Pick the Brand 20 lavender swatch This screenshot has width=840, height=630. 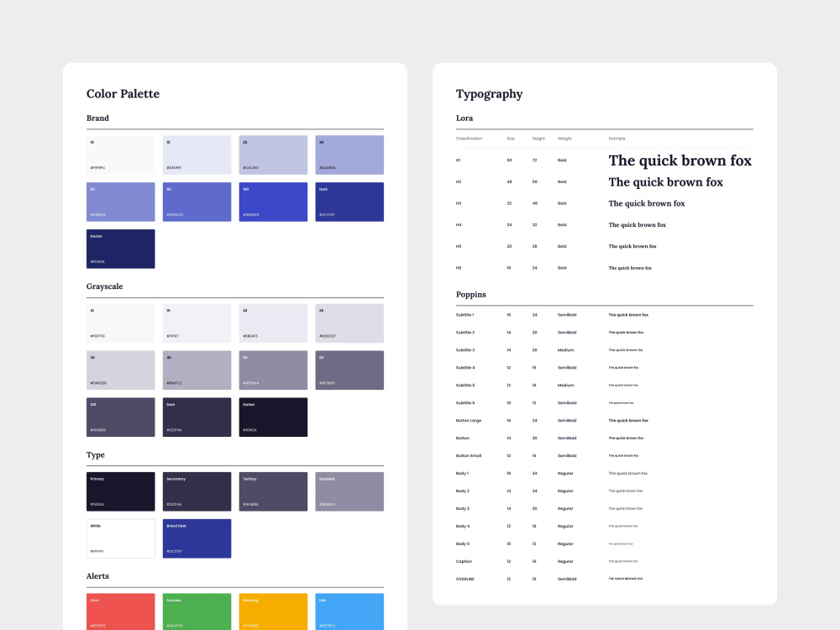click(273, 155)
